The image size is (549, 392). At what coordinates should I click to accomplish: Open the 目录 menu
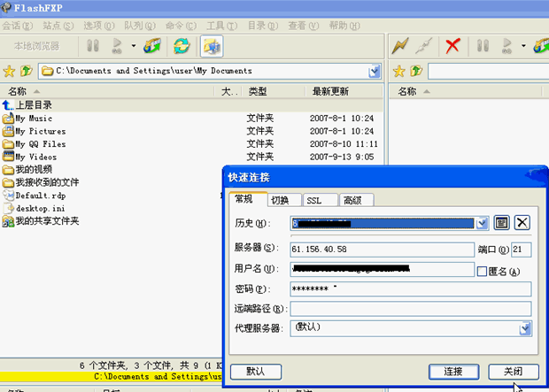click(x=263, y=26)
